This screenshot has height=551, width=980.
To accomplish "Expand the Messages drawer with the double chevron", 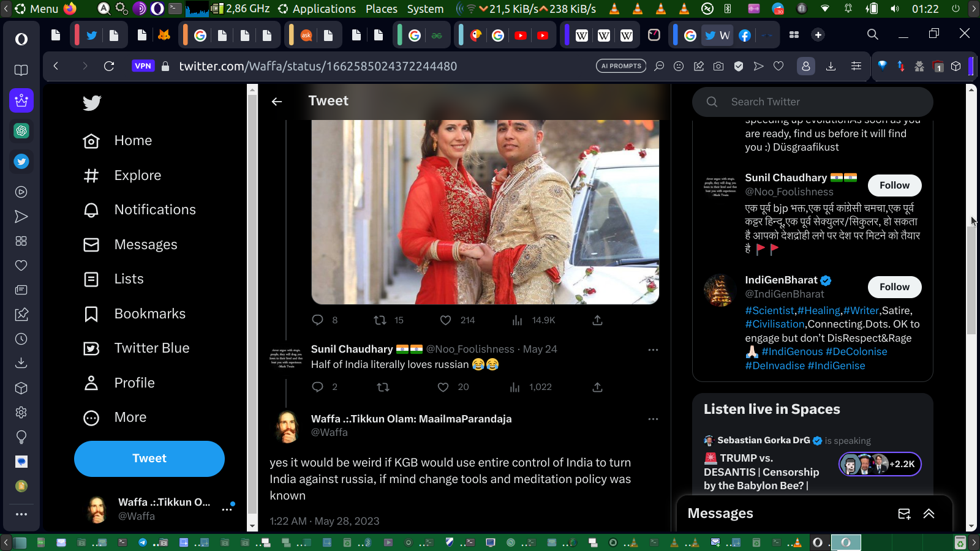I will [x=929, y=514].
